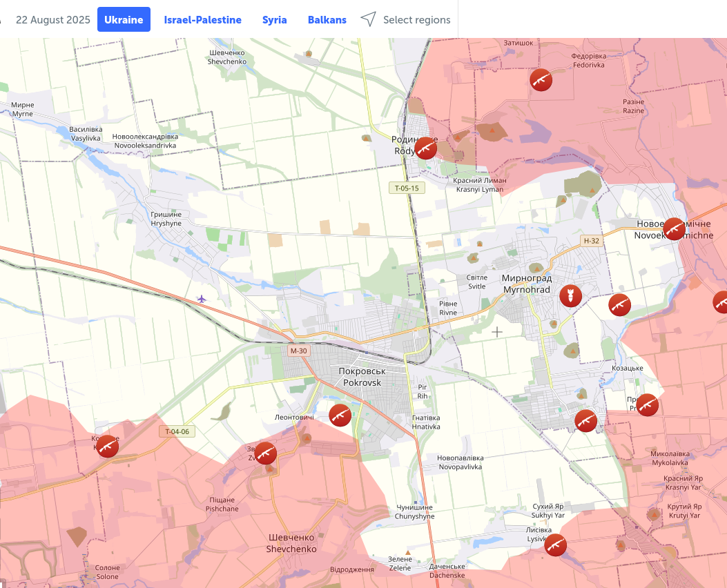Image resolution: width=727 pixels, height=588 pixels.
Task: Click the Dachenske label
Action: pyautogui.click(x=447, y=571)
